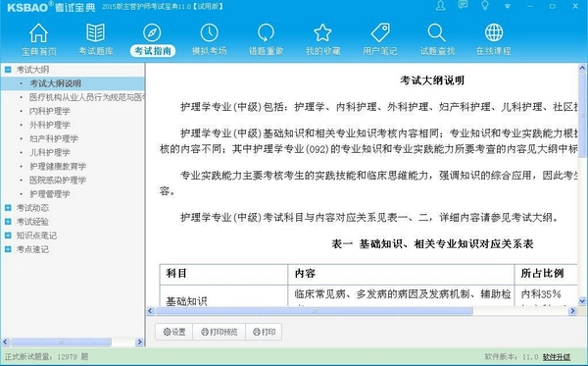Click the light bulb tips icon
The height and width of the screenshot is (366, 588).
(485, 5)
